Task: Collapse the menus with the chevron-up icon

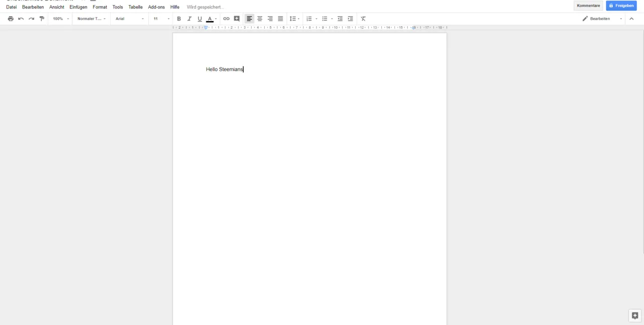Action: point(632,19)
